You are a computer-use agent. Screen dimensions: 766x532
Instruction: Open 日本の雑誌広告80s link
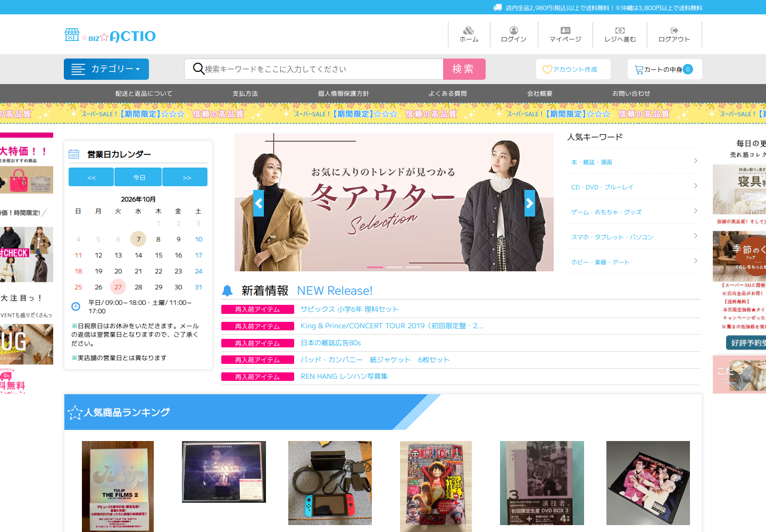[x=331, y=343]
